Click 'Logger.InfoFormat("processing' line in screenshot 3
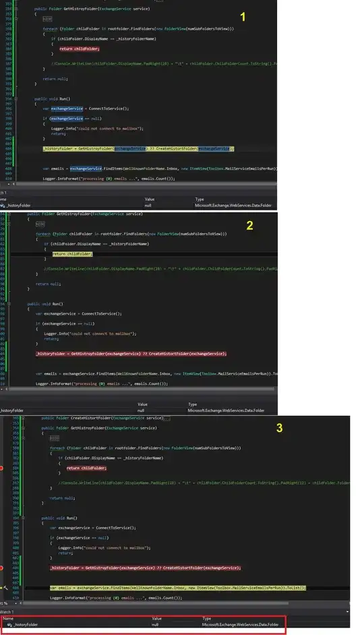364x635 pixels. [x=116, y=598]
